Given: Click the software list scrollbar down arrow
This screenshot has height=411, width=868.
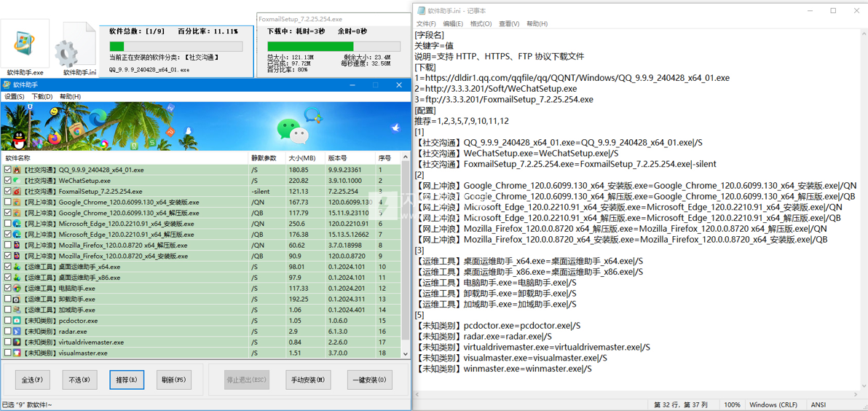Looking at the screenshot, I should [x=405, y=353].
